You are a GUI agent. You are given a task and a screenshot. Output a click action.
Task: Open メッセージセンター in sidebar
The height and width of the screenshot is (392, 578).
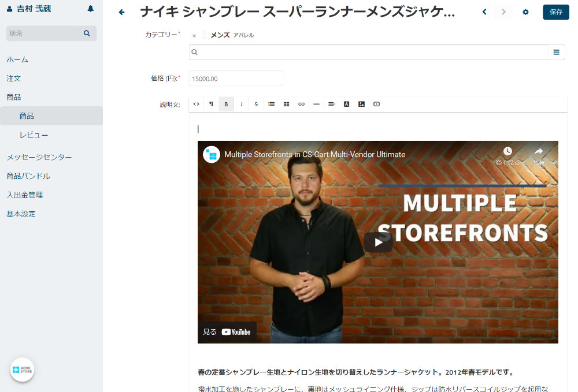point(39,157)
